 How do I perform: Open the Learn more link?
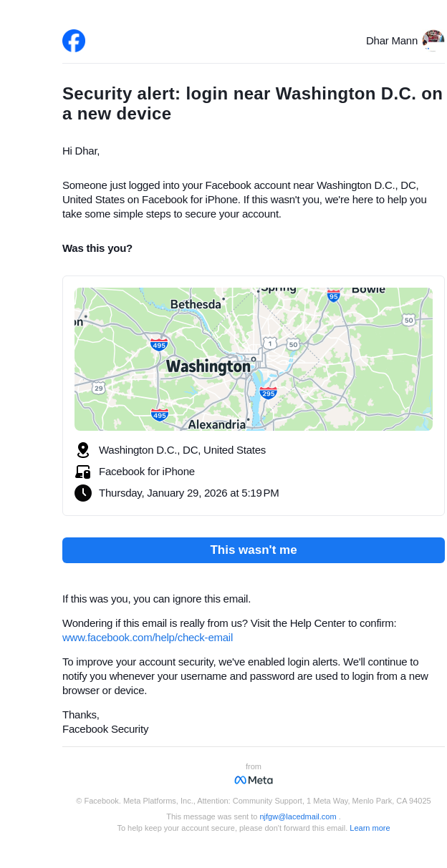[x=370, y=828]
